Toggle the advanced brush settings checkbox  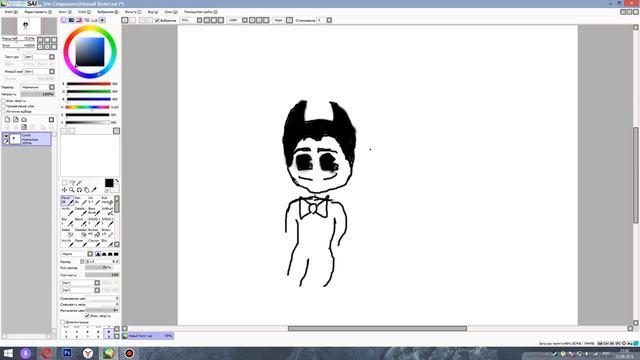click(x=62, y=322)
